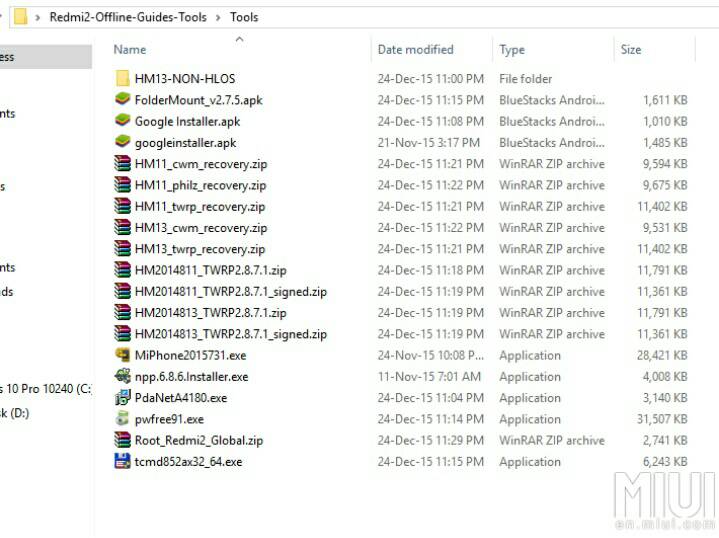Expand chevron between Redmi2-Offline-Guides-Tools and Tools
Screen dimensions: 719x538
click(x=218, y=17)
